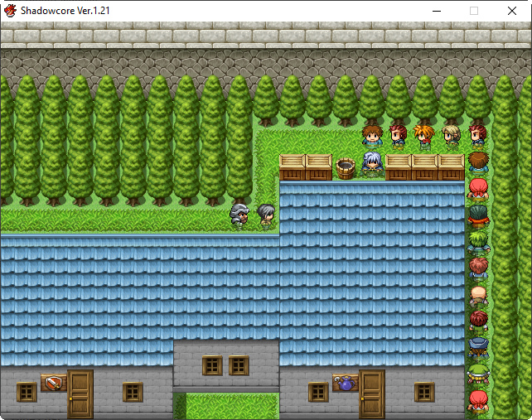
Task: Close the Shadowcore Ver.1.21 window
Action: [512, 11]
